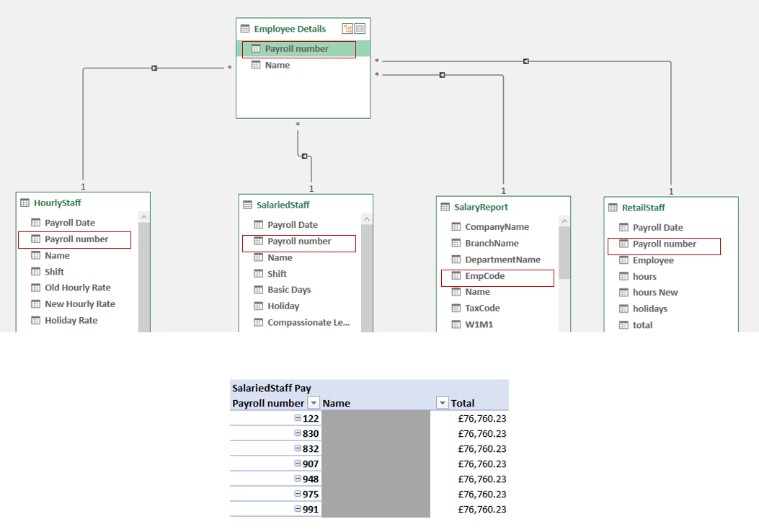Click scroll-up arrow in HourlyStaff field list

[x=143, y=217]
